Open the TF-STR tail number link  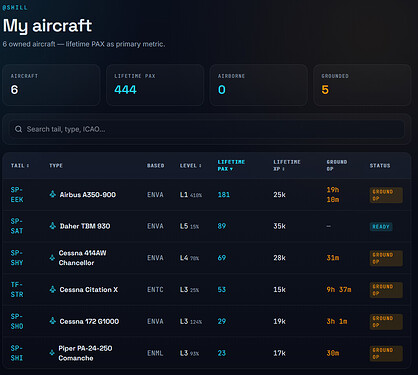point(17,289)
